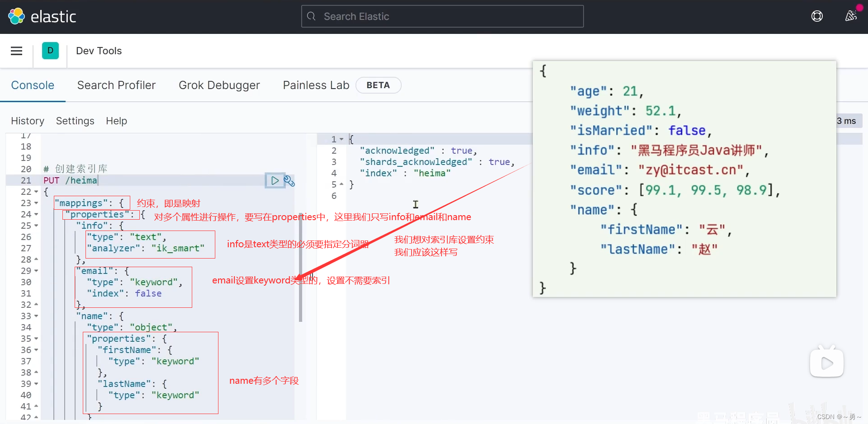Open the newsfeed celebration icon
The height and width of the screenshot is (424, 868).
[851, 16]
